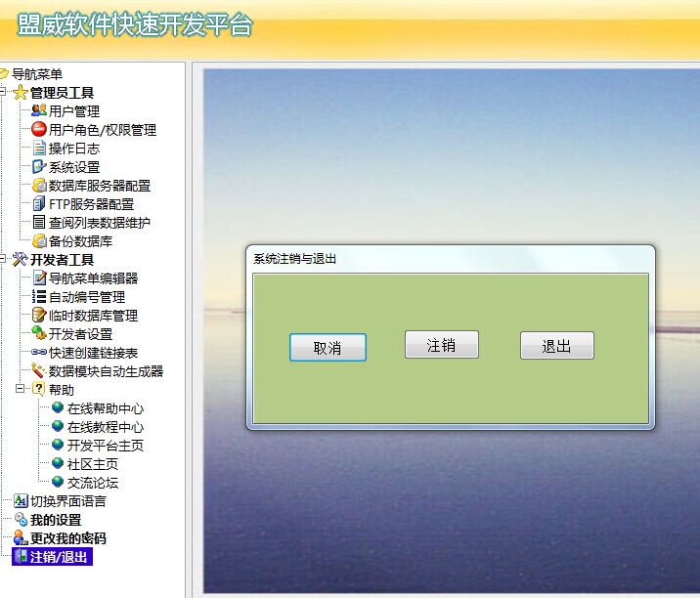Select 自动编号管理 item
The width and height of the screenshot is (700, 598).
[87, 297]
